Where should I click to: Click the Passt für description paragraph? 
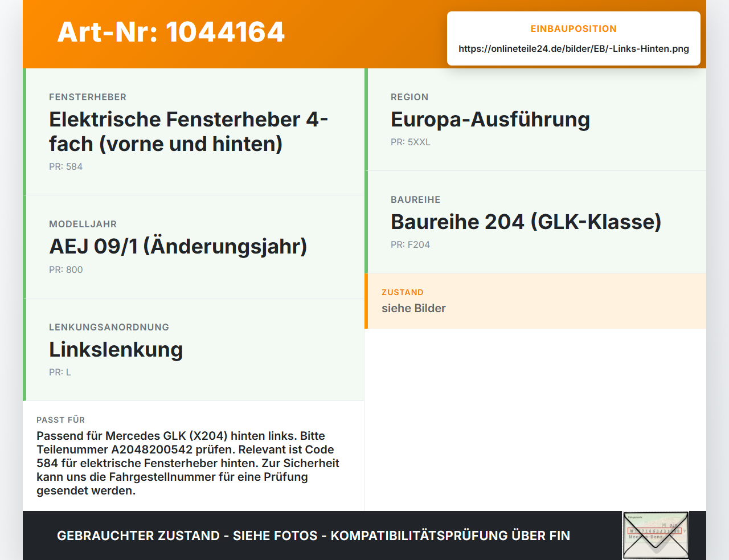click(x=188, y=463)
